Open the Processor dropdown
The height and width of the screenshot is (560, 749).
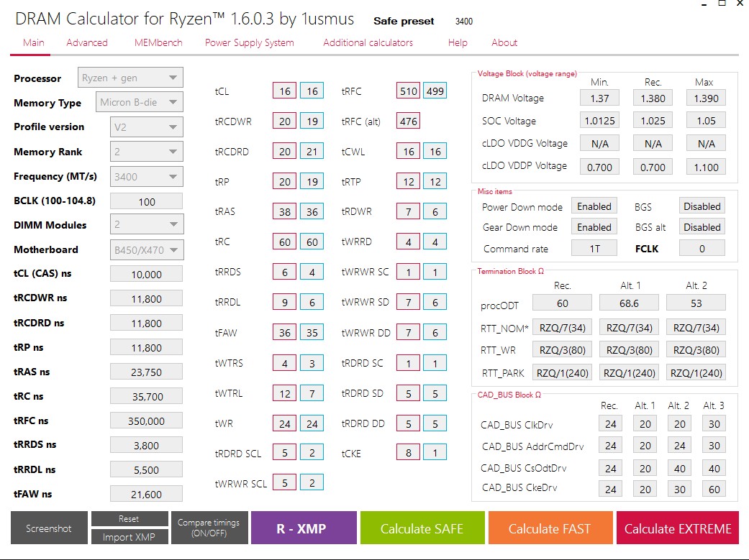[130, 77]
